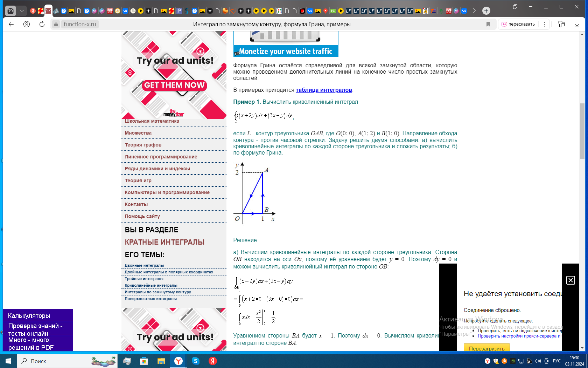Open Тройные интегралы topic link
The width and height of the screenshot is (588, 368).
[x=144, y=279]
